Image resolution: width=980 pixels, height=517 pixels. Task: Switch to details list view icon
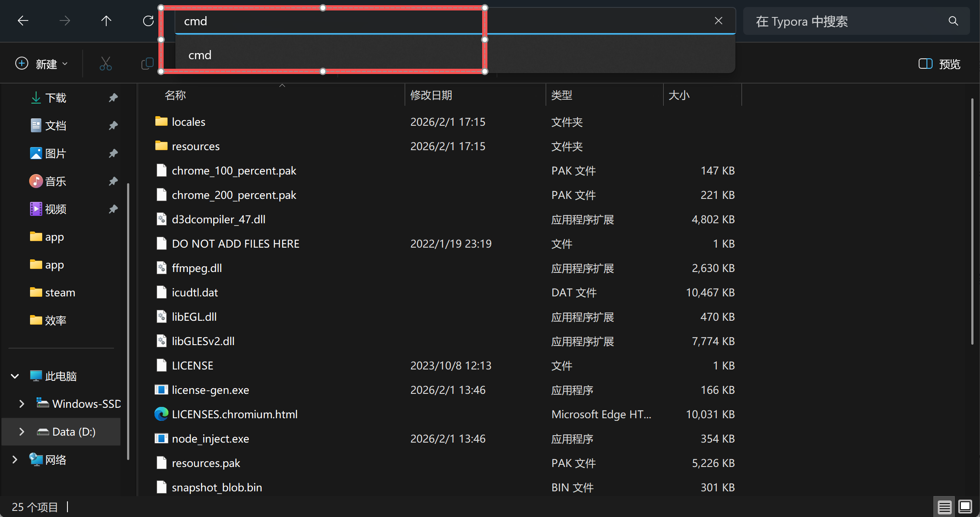(x=944, y=507)
